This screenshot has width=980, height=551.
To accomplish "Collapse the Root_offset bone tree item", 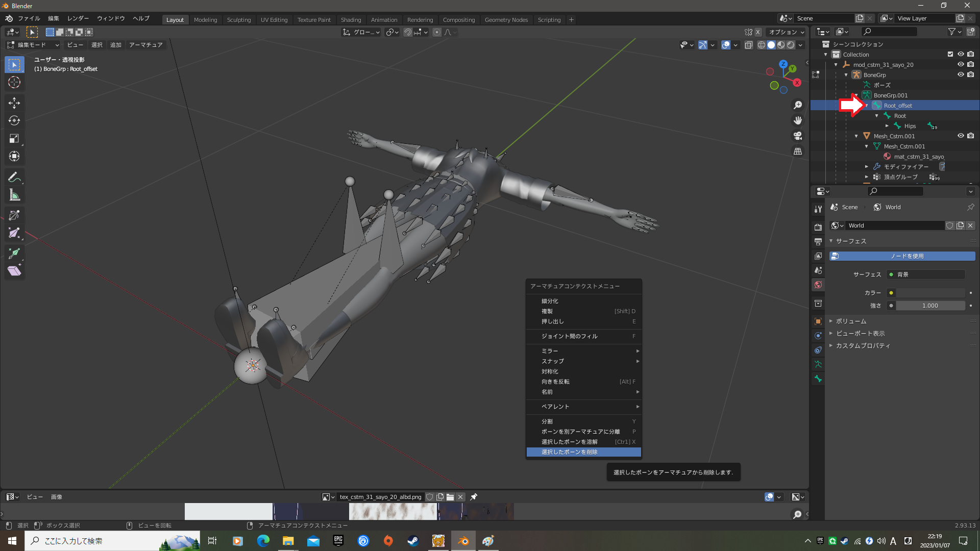I will point(867,106).
